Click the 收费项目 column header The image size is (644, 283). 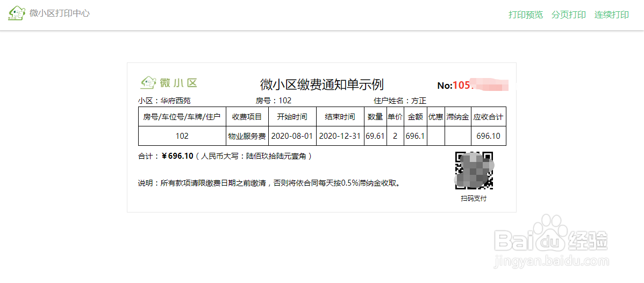click(247, 117)
